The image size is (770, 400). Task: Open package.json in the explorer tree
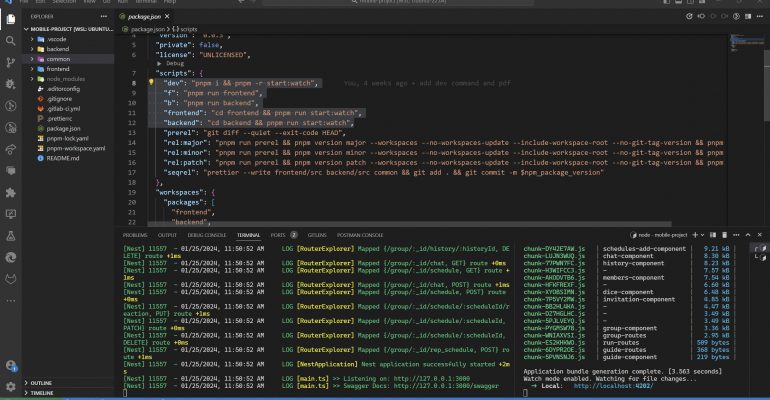[63, 129]
